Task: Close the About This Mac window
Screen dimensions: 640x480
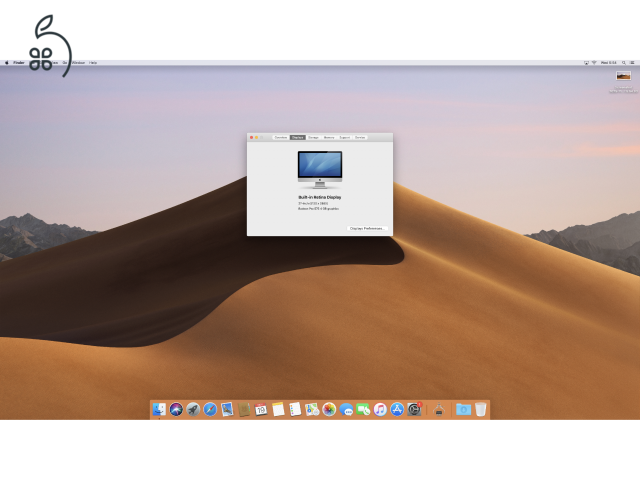Action: tap(251, 138)
